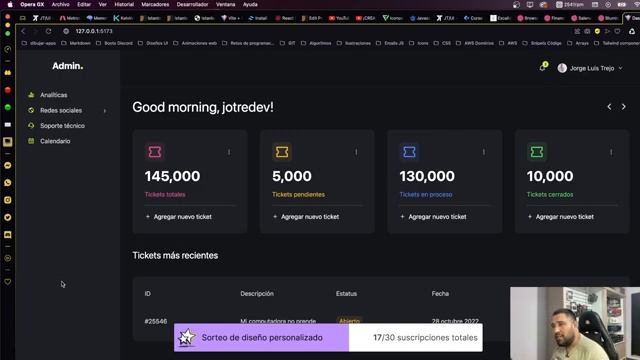Click the Jorge Luis Trejo avatar image
This screenshot has height=360, width=640.
coord(562,68)
